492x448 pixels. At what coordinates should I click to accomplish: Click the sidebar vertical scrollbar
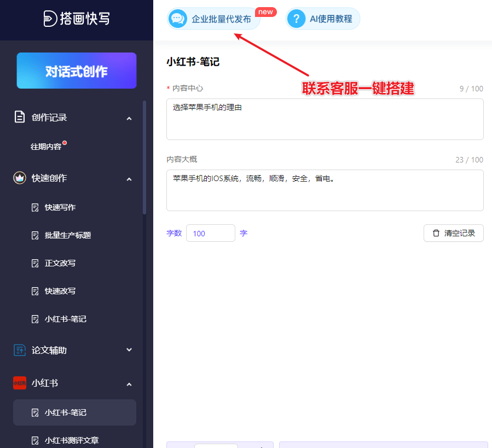[x=144, y=157]
